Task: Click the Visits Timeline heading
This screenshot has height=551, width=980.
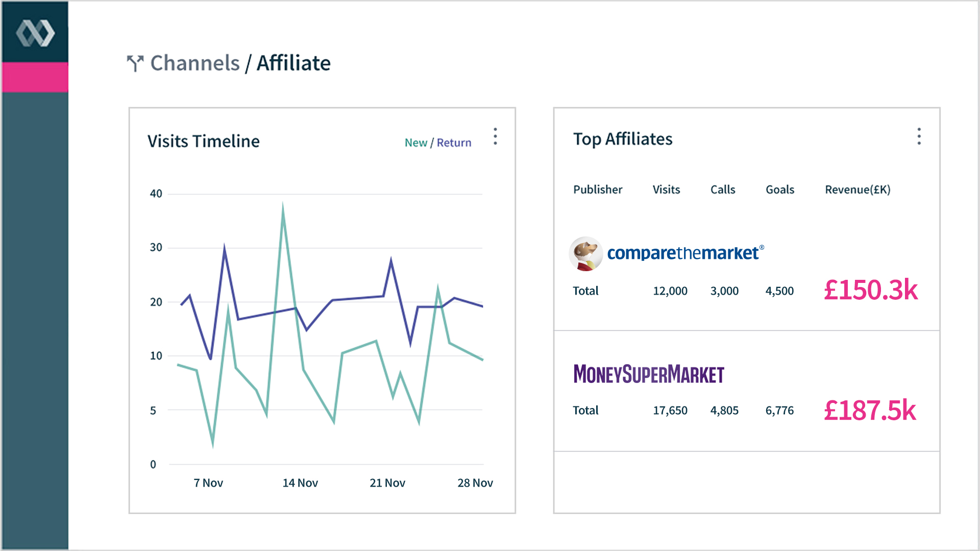Action: [204, 141]
